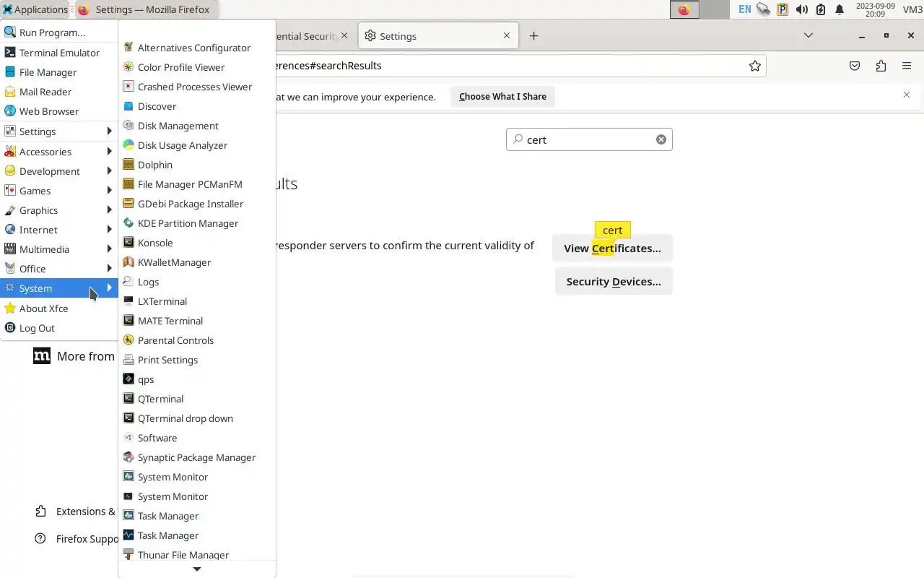Open Mail Reader
The image size is (924, 578).
59,92
